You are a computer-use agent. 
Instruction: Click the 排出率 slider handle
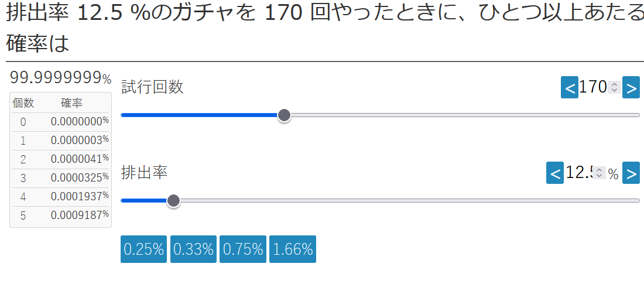tap(173, 201)
